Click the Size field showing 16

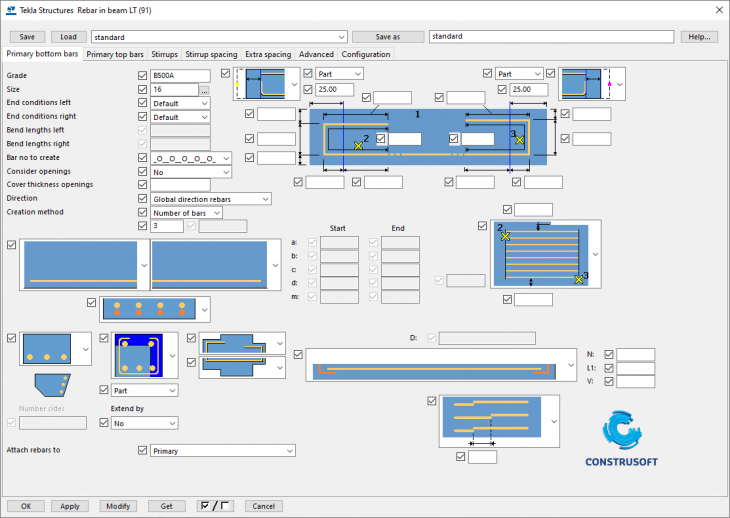tap(175, 90)
